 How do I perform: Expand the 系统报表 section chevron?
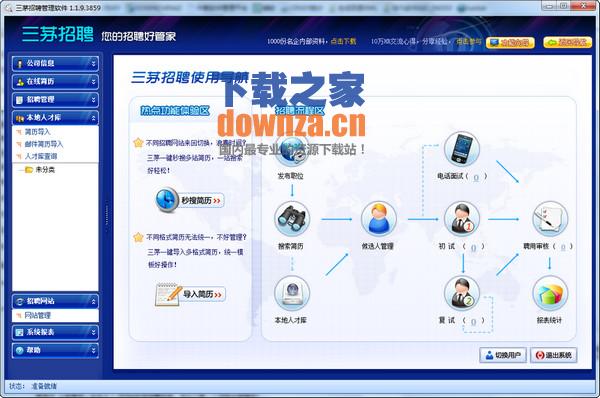(x=93, y=332)
